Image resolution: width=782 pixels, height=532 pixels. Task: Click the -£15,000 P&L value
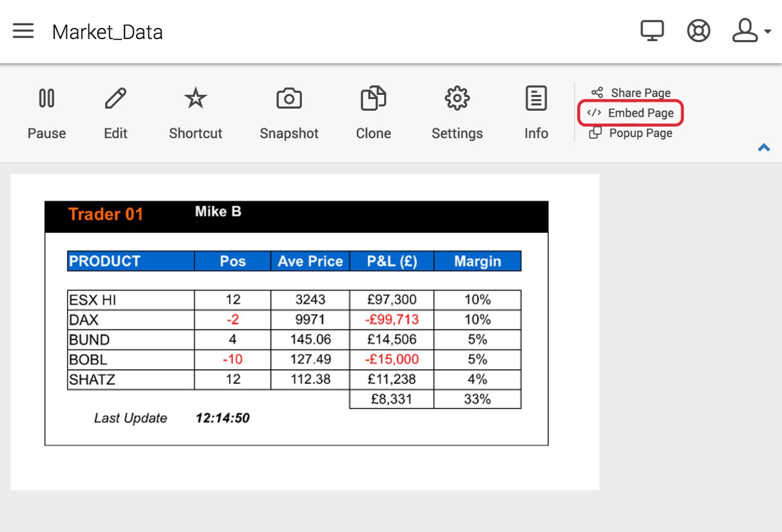point(392,360)
